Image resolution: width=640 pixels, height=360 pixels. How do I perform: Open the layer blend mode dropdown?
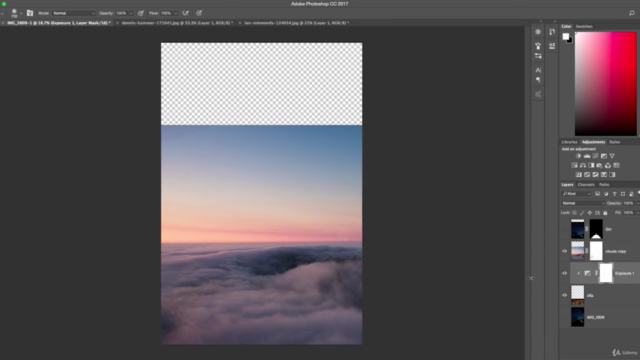click(x=583, y=203)
